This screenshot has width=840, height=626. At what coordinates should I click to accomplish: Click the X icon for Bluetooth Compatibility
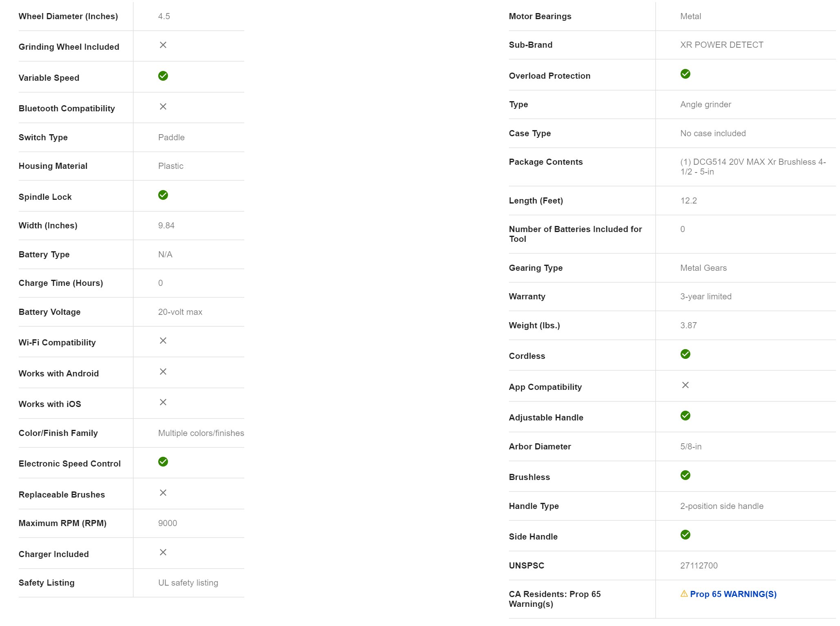pos(163,106)
